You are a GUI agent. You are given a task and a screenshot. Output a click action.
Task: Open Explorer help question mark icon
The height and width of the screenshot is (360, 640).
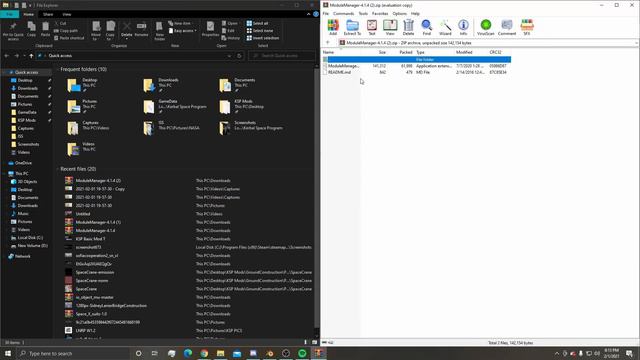coord(316,14)
